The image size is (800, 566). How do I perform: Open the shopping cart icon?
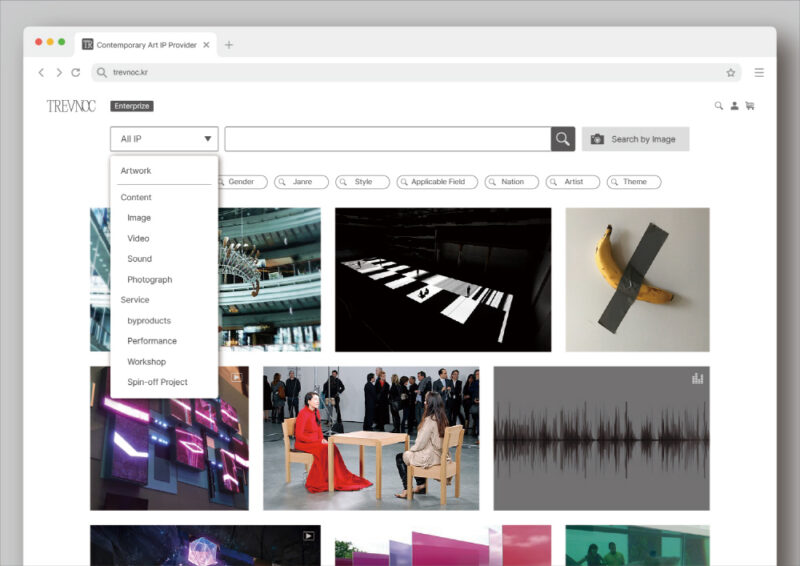[749, 106]
